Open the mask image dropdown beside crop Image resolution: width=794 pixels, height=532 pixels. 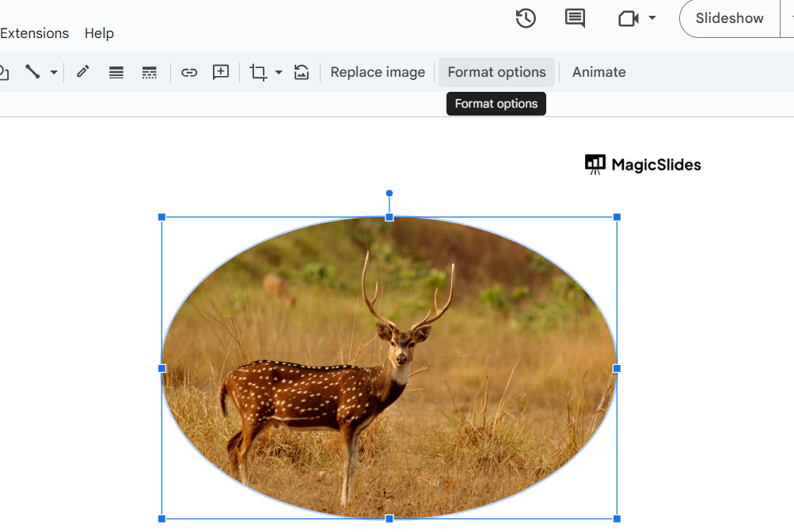[278, 71]
